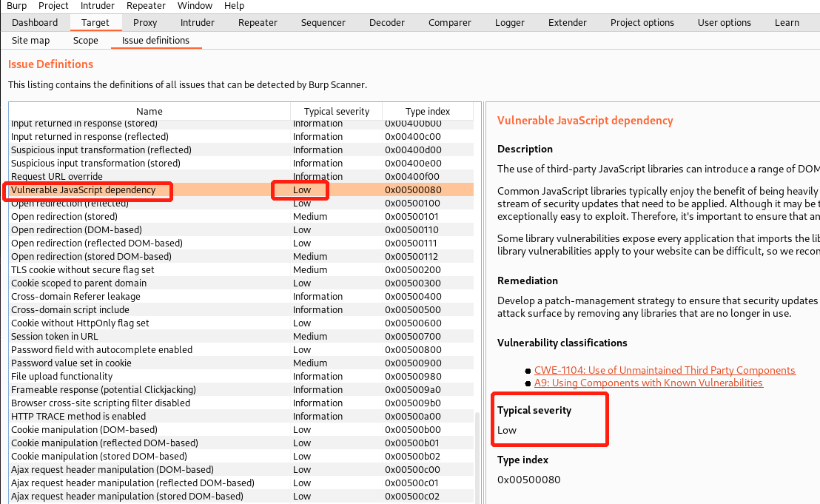The height and width of the screenshot is (504, 820).
Task: Switch to Site map sub-tab
Action: click(x=31, y=40)
